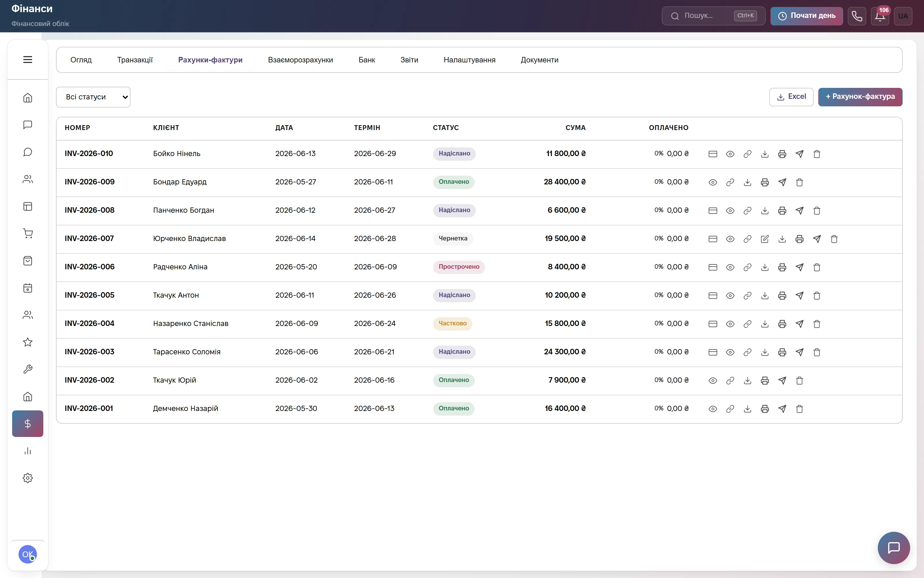
Task: View invoice INV-2026-007 with eye icon
Action: (x=730, y=239)
